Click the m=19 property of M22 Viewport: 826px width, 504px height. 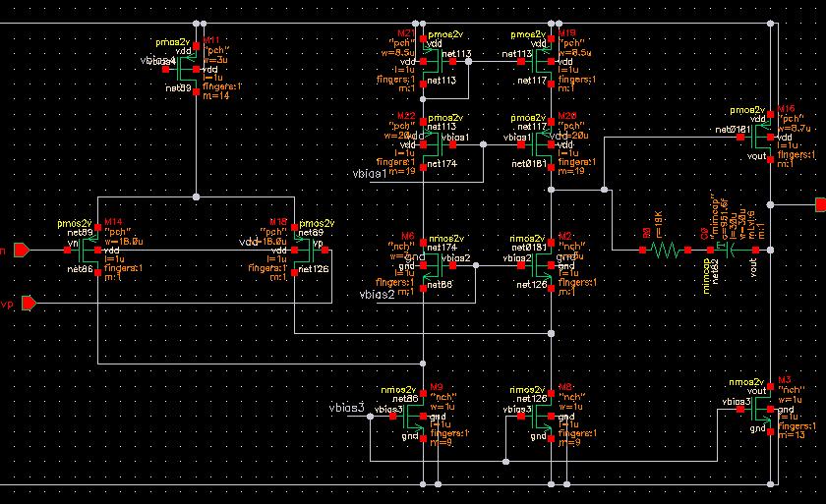tap(402, 172)
